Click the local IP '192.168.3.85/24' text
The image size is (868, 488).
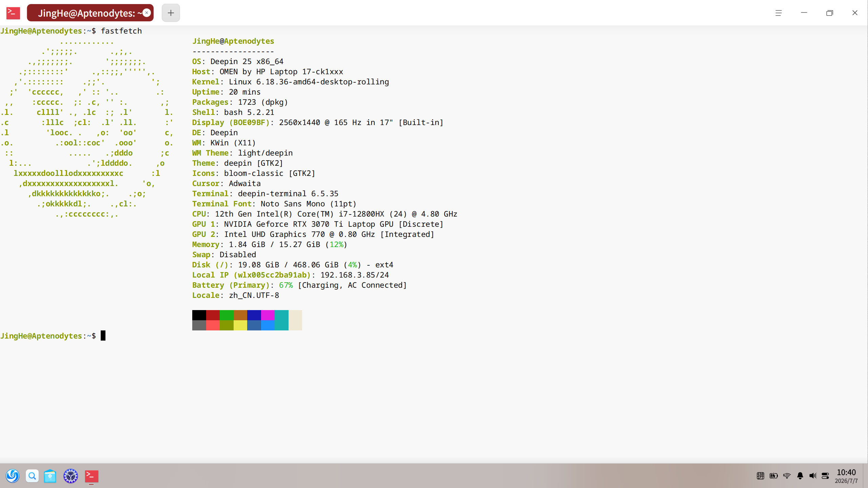click(355, 275)
